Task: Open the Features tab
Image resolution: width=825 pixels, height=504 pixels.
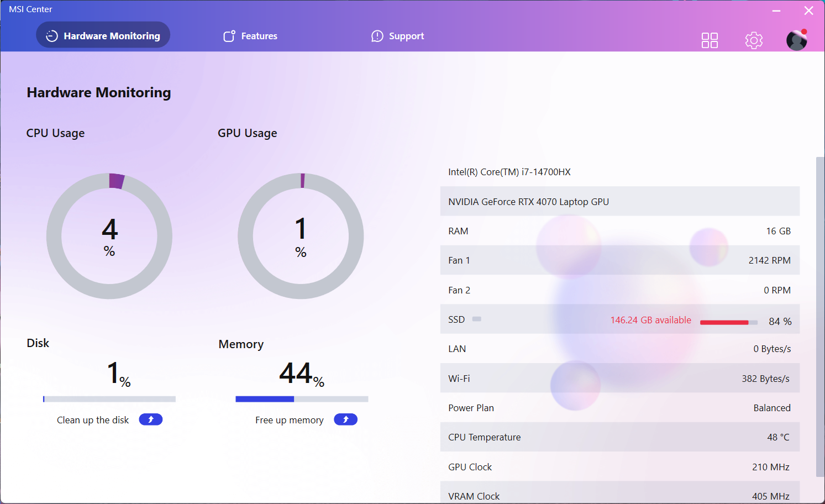Action: 259,36
